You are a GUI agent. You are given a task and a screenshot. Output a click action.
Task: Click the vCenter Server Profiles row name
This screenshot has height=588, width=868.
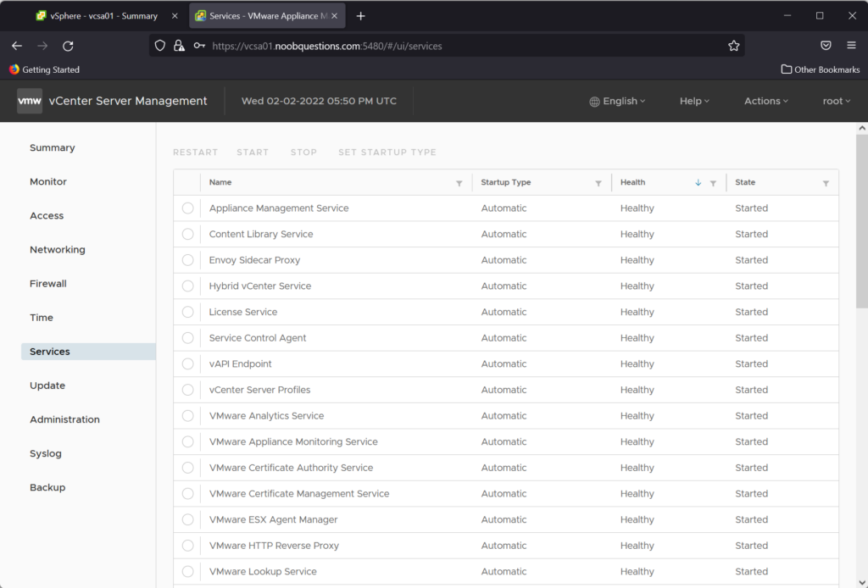(x=259, y=390)
